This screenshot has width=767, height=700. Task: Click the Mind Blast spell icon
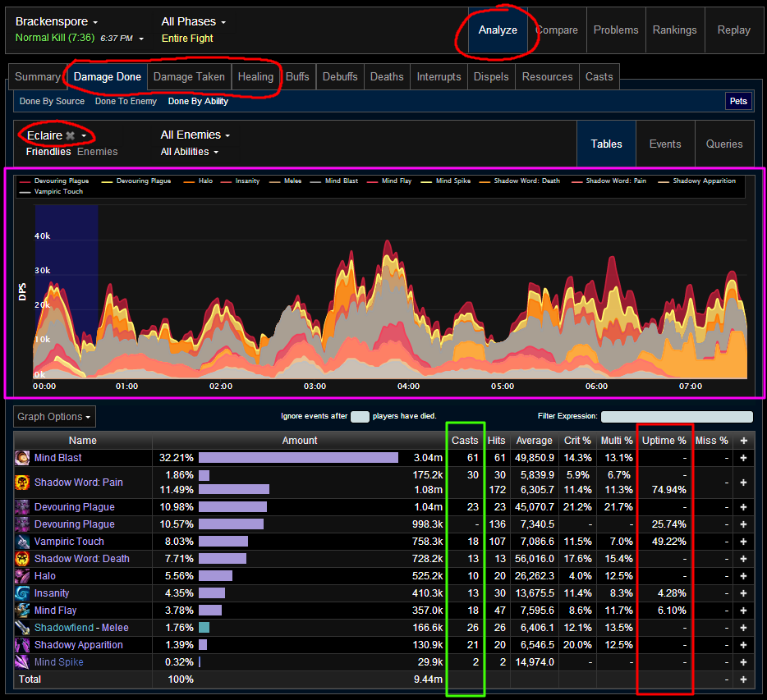(23, 458)
